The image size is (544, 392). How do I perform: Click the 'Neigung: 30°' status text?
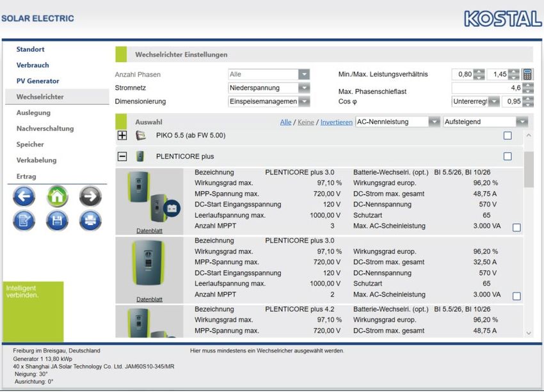point(31,374)
